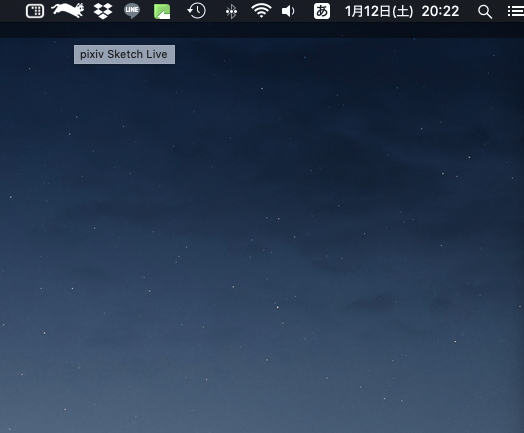Open the Wi-Fi status menu
Image resolution: width=524 pixels, height=433 pixels.
[261, 10]
